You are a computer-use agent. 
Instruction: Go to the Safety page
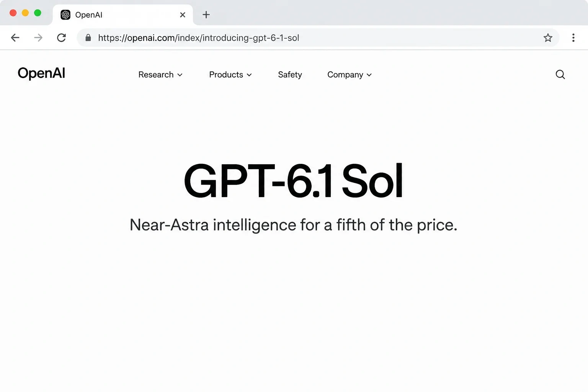[290, 75]
